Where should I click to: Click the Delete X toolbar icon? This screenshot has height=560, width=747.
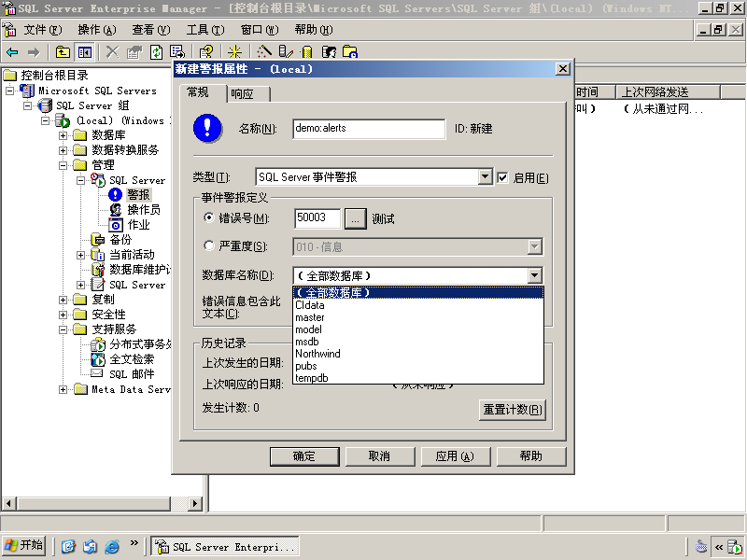[x=112, y=52]
